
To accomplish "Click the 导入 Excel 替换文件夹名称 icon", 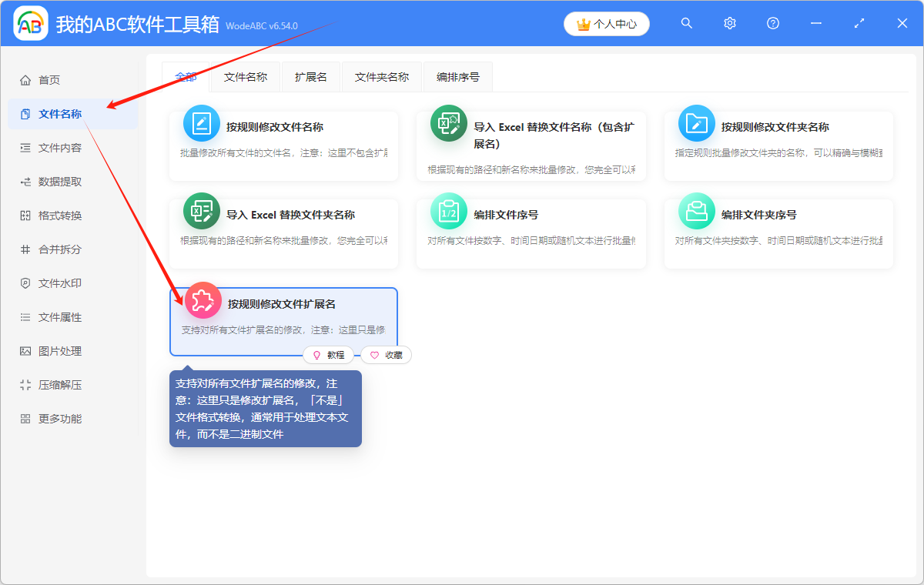I will pyautogui.click(x=201, y=210).
